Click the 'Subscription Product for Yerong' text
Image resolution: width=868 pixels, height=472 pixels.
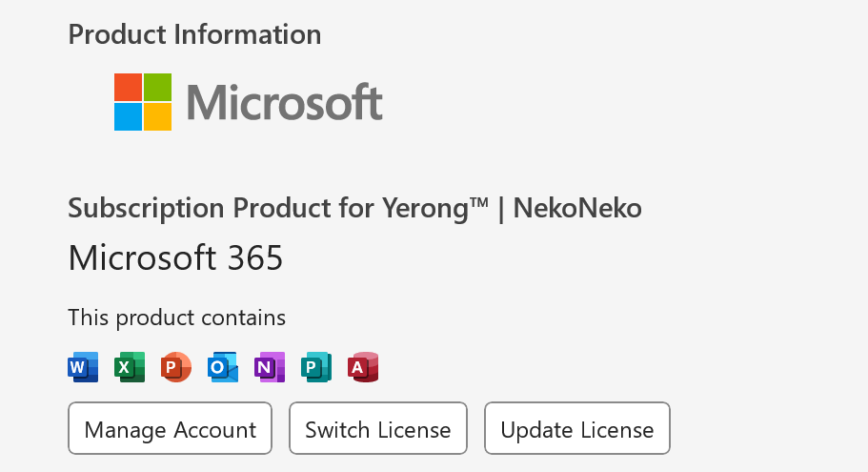click(x=276, y=208)
